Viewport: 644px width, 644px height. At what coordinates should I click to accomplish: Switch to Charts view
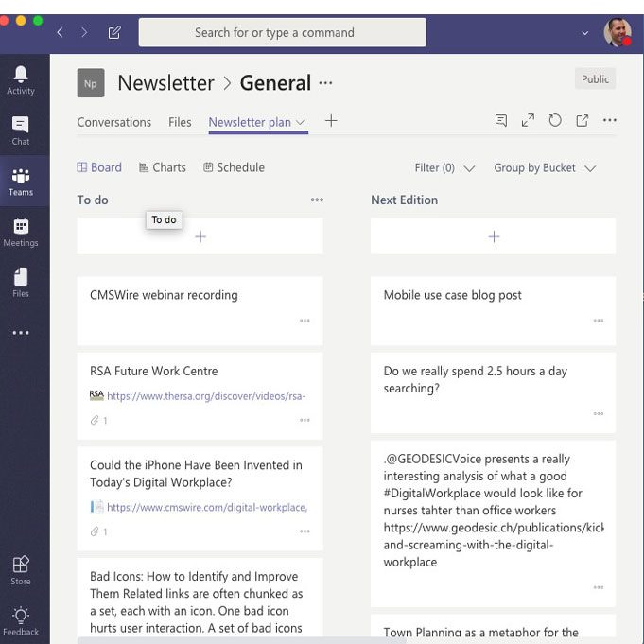[163, 167]
